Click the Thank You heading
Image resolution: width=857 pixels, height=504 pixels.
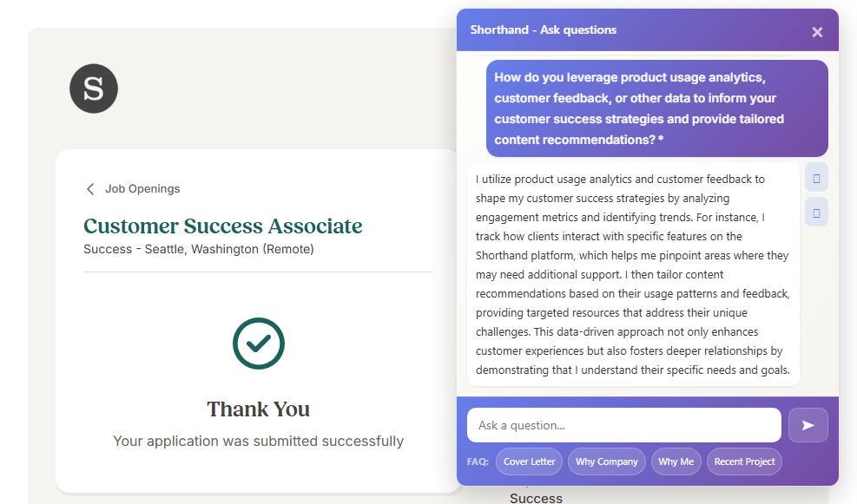pyautogui.click(x=259, y=409)
